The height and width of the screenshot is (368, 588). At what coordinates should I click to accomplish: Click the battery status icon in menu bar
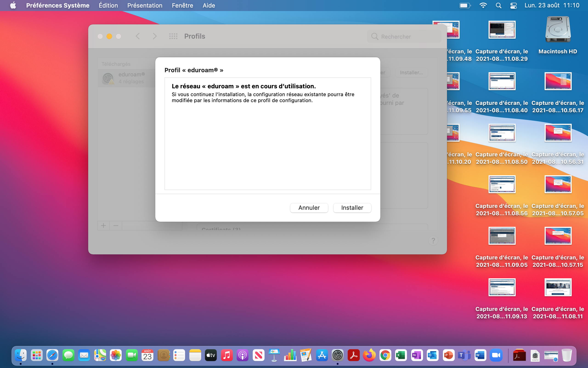pos(465,5)
